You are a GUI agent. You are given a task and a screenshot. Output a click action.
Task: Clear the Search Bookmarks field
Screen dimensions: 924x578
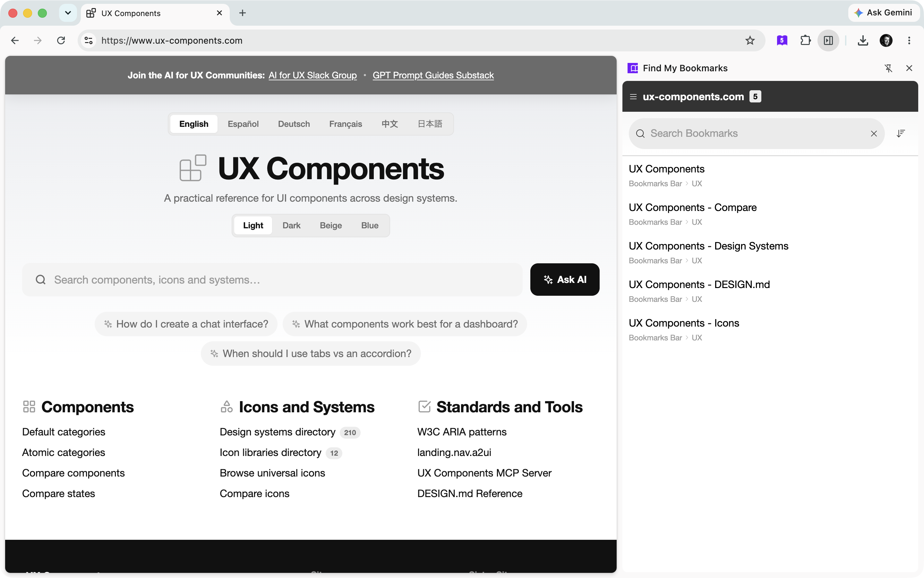[x=874, y=133]
